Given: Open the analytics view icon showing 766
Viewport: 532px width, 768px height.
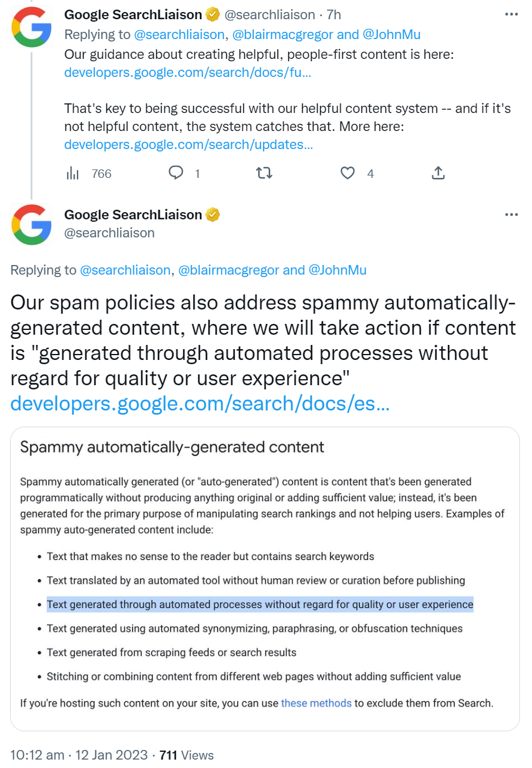Looking at the screenshot, I should tap(73, 174).
